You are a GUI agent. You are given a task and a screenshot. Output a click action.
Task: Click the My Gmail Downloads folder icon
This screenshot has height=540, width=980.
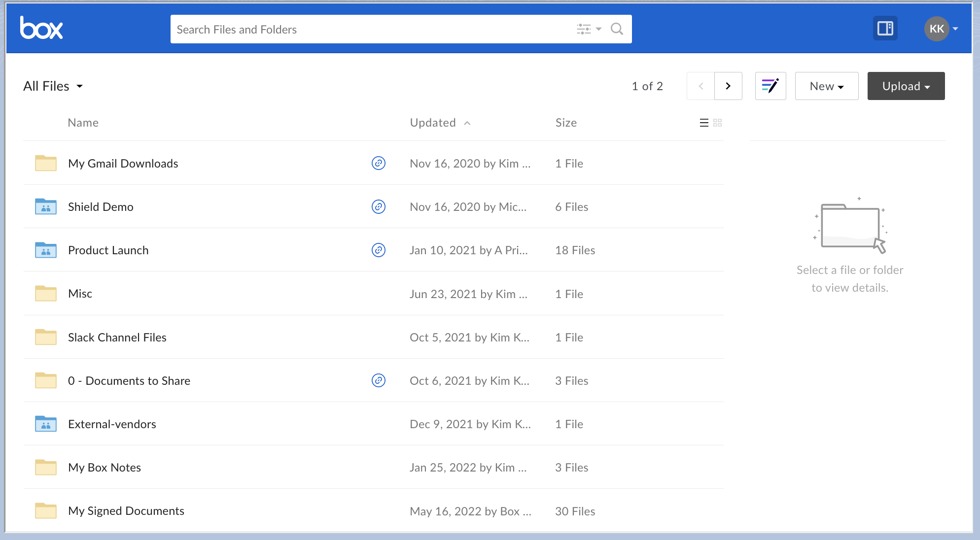pos(46,163)
